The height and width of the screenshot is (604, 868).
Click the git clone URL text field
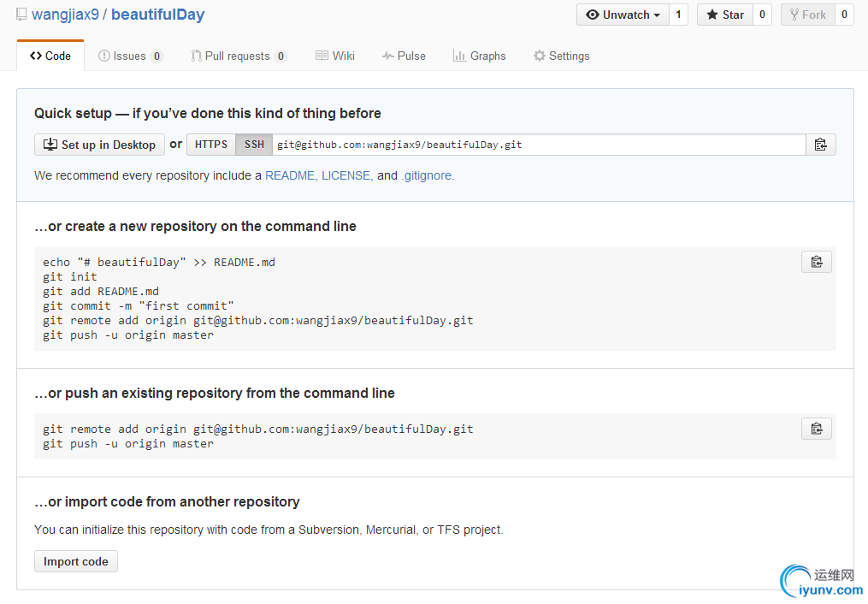539,145
